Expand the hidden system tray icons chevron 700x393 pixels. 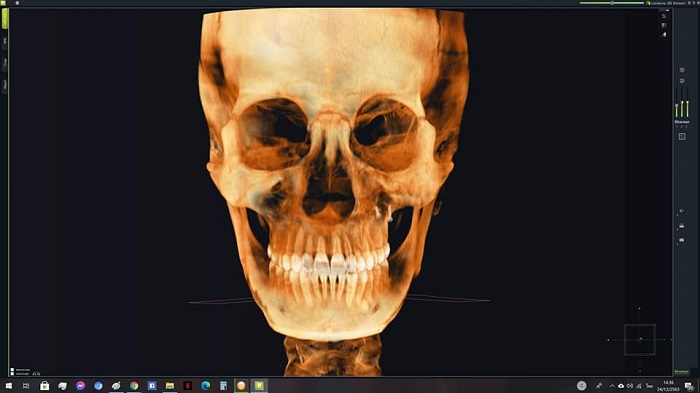pos(612,386)
